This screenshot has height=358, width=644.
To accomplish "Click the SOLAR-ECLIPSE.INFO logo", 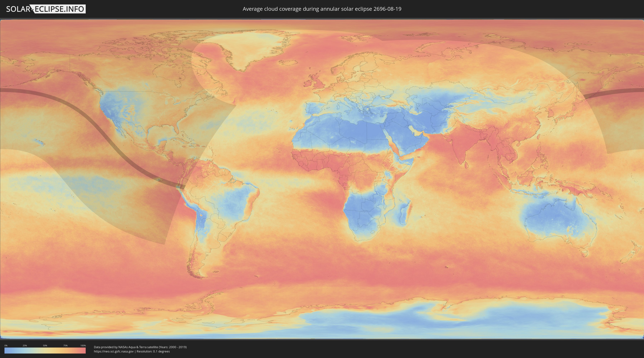I will point(46,9).
